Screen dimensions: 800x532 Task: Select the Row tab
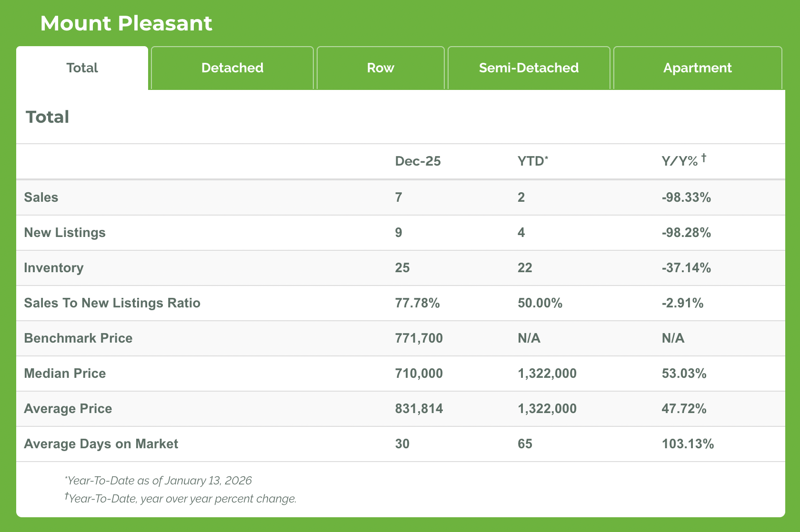(x=380, y=68)
